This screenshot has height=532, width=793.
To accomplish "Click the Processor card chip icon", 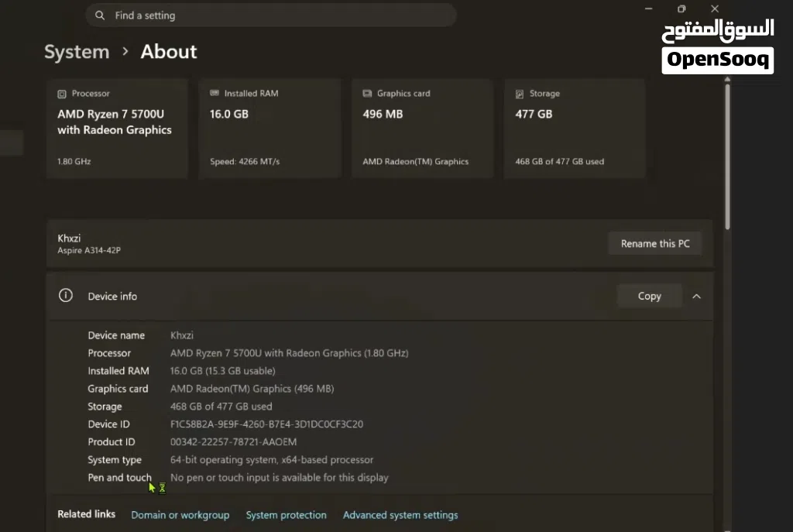I will [62, 94].
